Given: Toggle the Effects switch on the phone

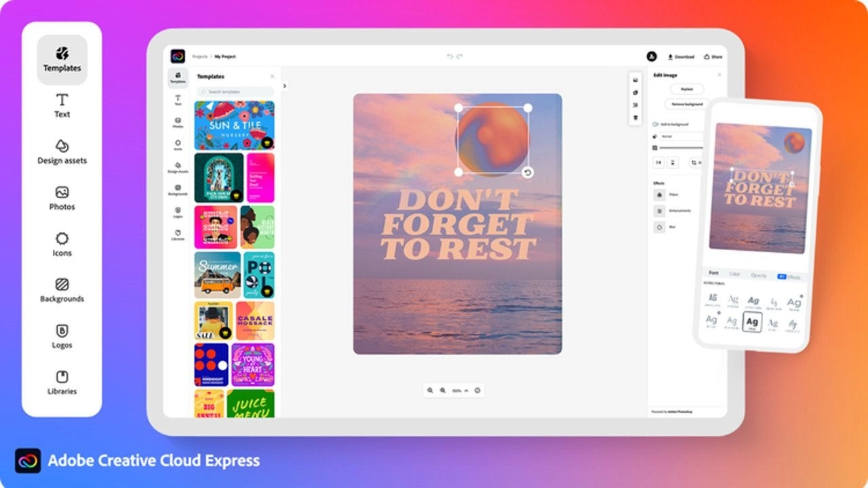Looking at the screenshot, I should [x=782, y=277].
